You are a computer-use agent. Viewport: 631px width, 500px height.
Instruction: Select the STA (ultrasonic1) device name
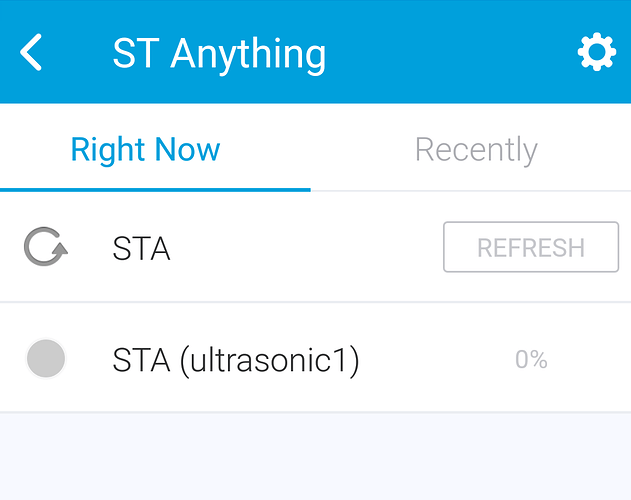(x=235, y=359)
